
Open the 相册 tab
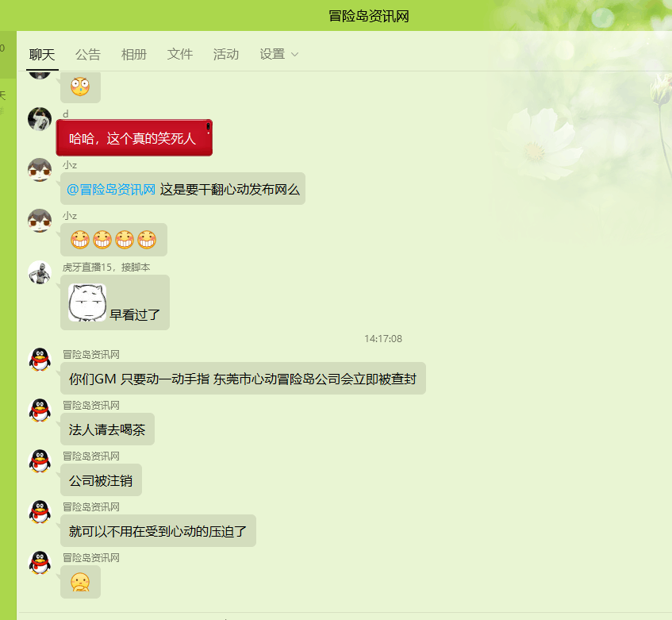point(134,54)
